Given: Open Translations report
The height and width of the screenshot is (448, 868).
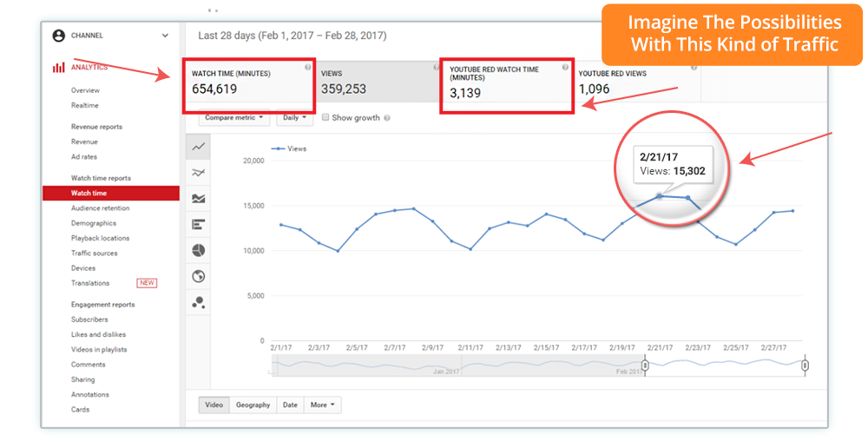Looking at the screenshot, I should 90,283.
